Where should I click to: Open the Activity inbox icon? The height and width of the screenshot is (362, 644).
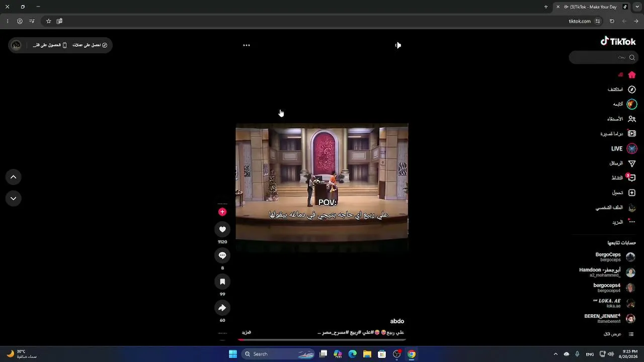(x=632, y=178)
